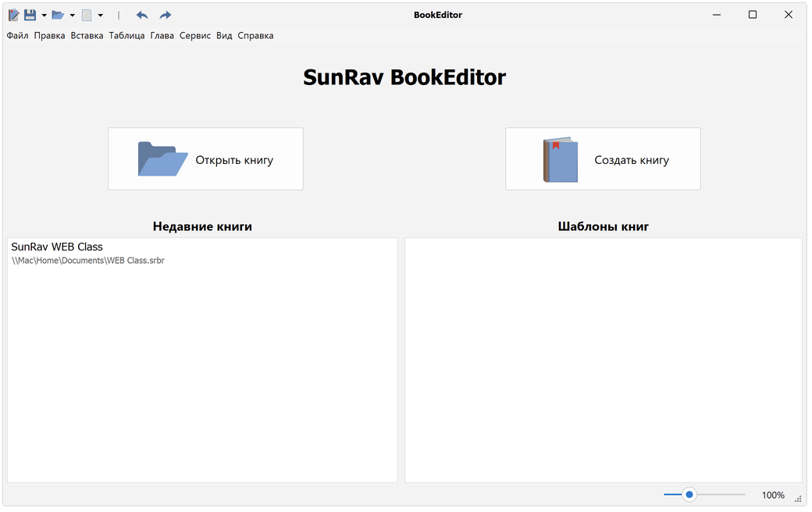Click the Open folder toolbar icon
Image resolution: width=812 pixels, height=512 pixels.
pyautogui.click(x=58, y=15)
